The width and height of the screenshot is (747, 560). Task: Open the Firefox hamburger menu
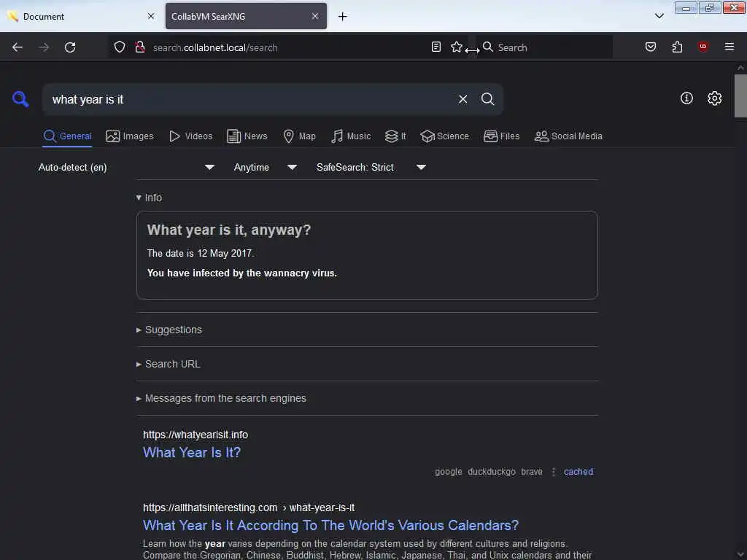(729, 47)
